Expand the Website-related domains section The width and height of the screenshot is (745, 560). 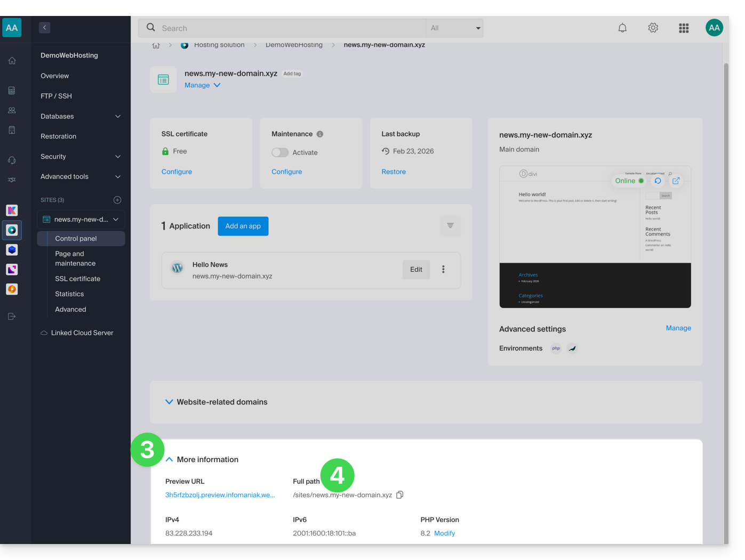(x=169, y=402)
